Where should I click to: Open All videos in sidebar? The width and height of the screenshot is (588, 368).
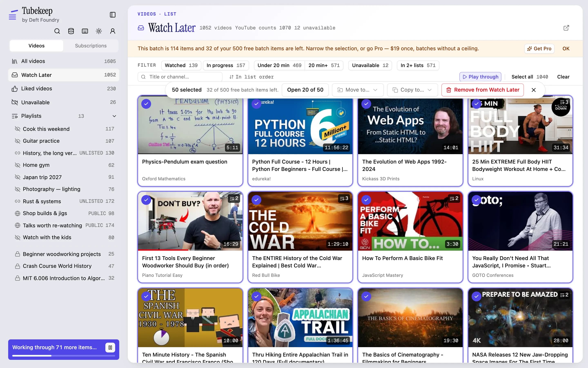click(x=64, y=61)
